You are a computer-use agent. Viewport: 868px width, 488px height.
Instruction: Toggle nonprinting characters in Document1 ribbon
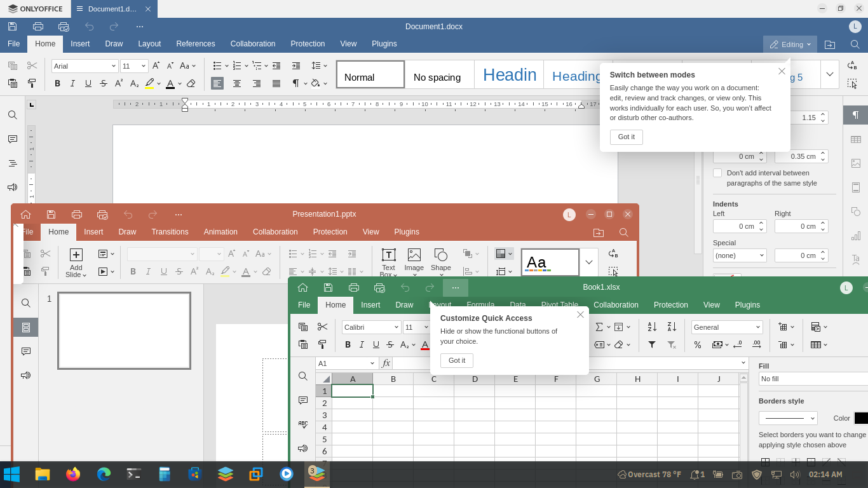[x=295, y=83]
